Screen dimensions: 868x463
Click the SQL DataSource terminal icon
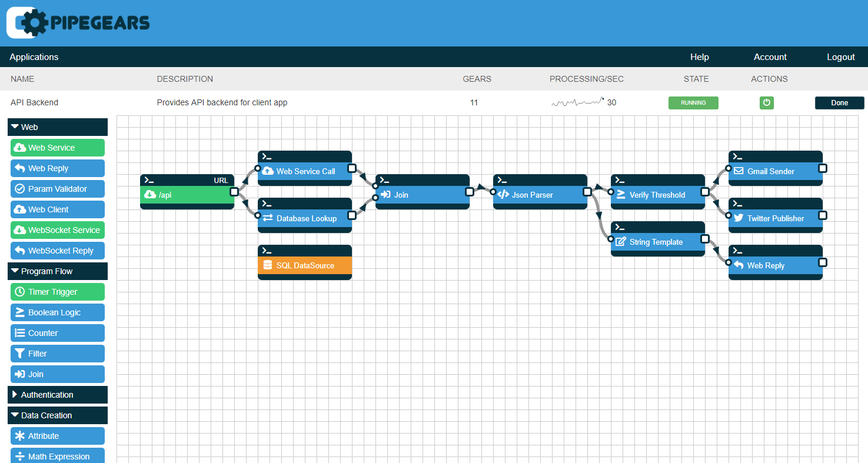click(267, 251)
